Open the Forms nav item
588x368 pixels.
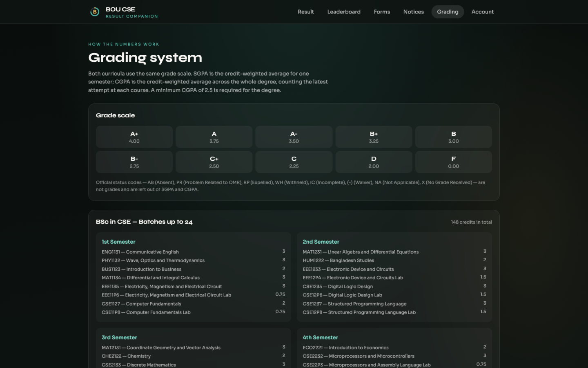pos(382,12)
